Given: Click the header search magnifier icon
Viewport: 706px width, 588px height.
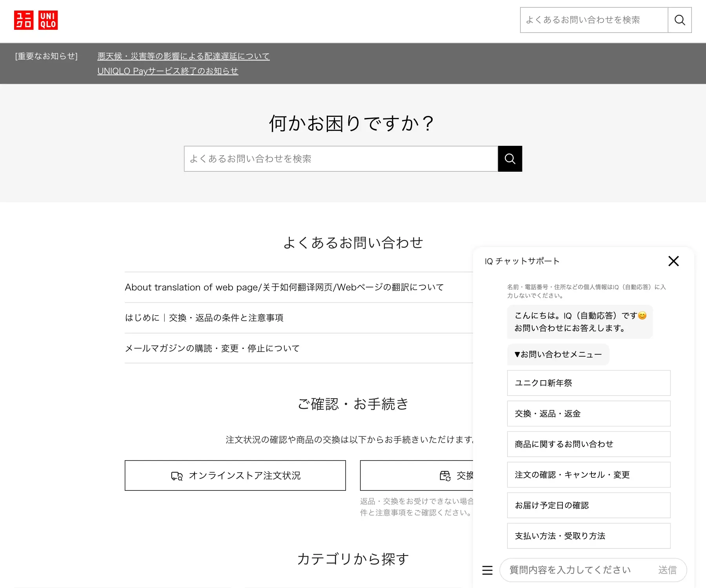Looking at the screenshot, I should (x=680, y=20).
